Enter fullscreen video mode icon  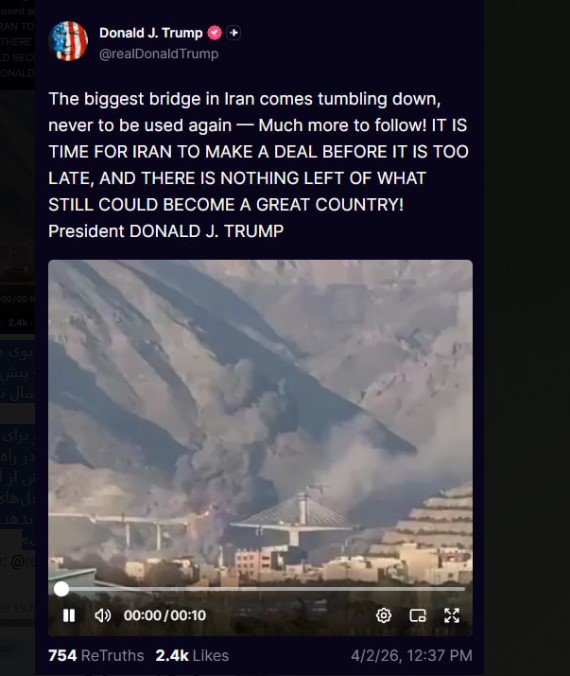pyautogui.click(x=451, y=615)
